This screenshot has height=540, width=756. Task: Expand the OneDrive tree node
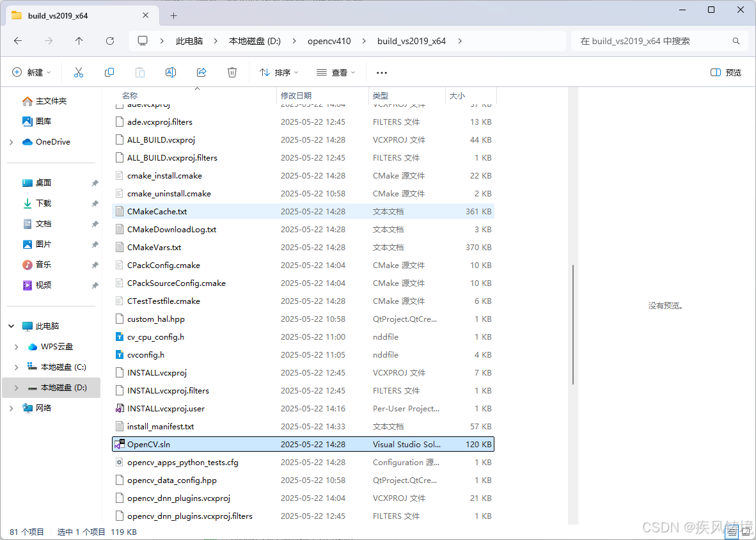pos(12,142)
